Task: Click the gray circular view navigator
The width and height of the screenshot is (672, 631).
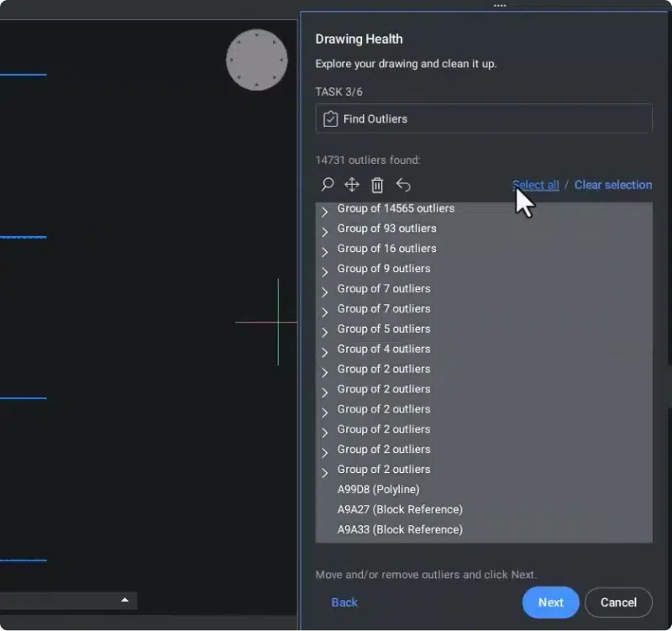Action: (x=257, y=60)
